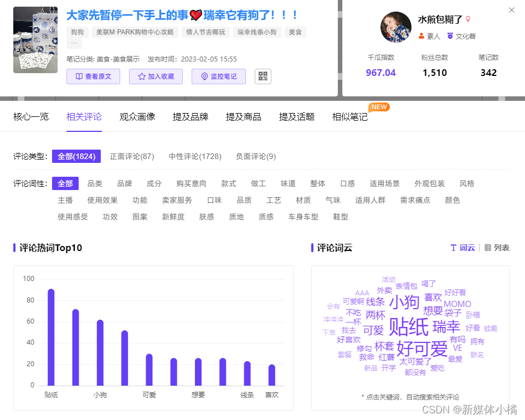Click the author name 水煎包糊了
525x420 pixels.
tap(440, 19)
